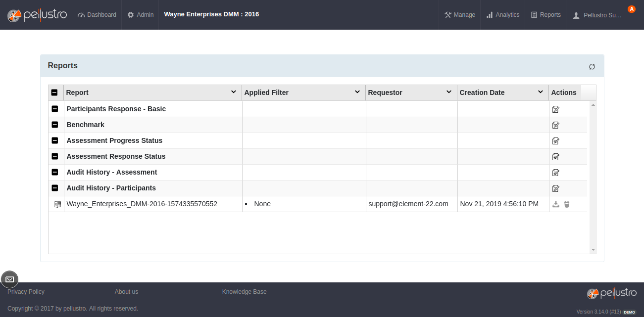
Task: Open the About us link
Action: point(126,292)
